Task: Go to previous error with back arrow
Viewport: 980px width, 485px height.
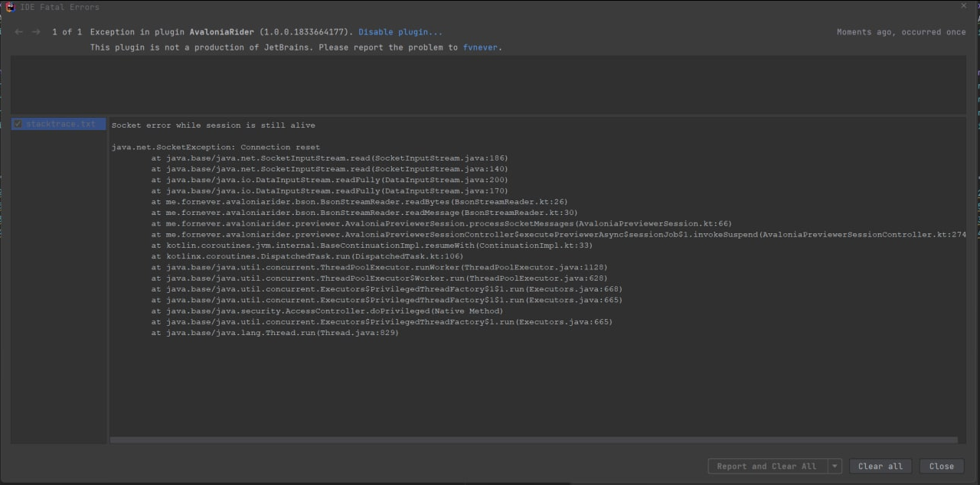Action: coord(19,32)
